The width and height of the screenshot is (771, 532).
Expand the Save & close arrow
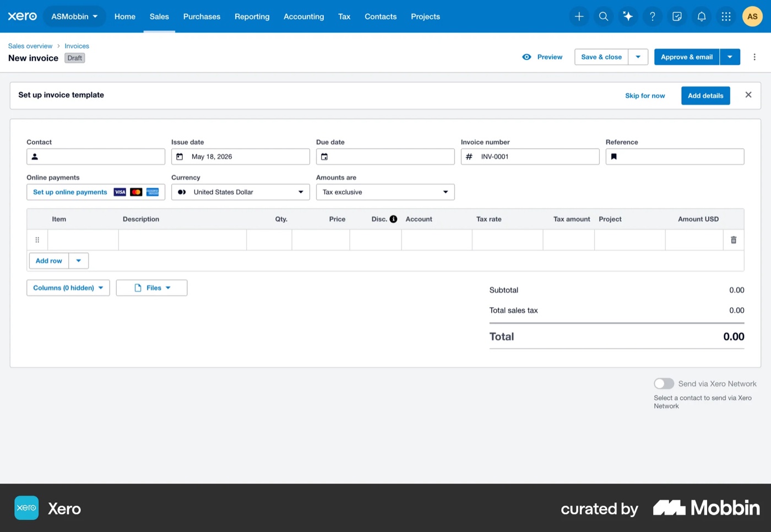point(638,57)
